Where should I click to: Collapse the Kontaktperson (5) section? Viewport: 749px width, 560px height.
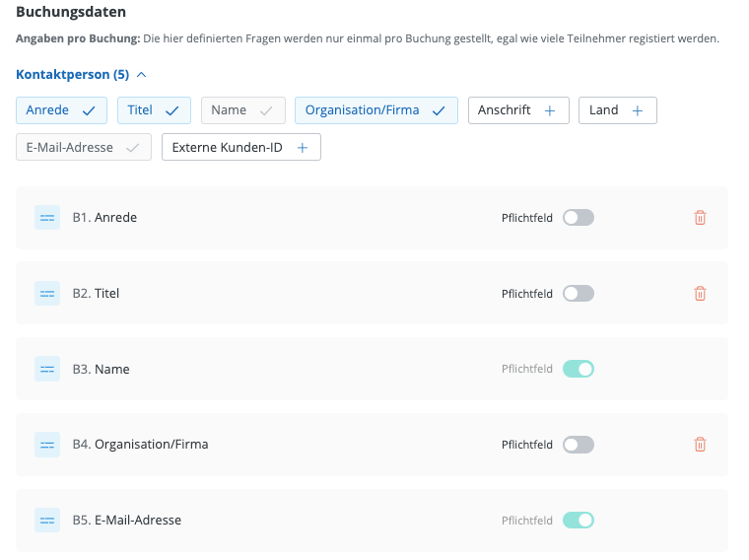point(81,74)
